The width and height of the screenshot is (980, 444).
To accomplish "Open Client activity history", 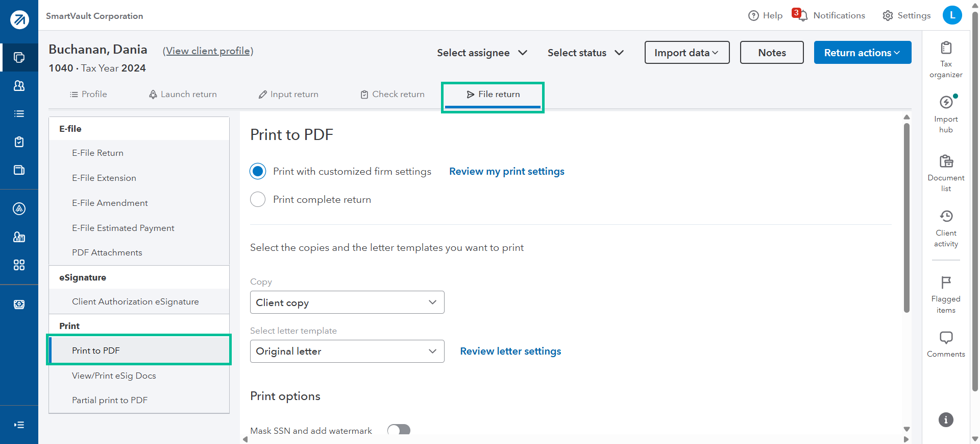I will [x=946, y=228].
